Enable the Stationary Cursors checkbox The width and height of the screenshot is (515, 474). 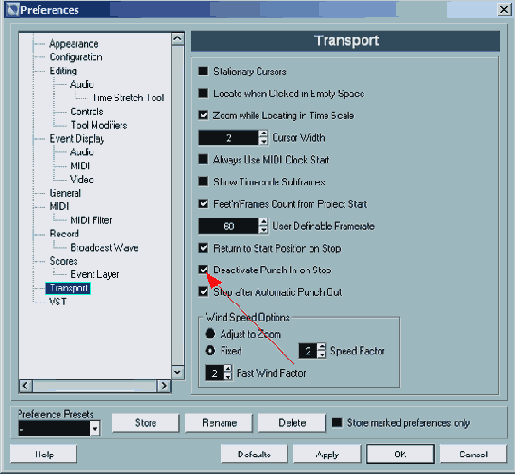203,71
